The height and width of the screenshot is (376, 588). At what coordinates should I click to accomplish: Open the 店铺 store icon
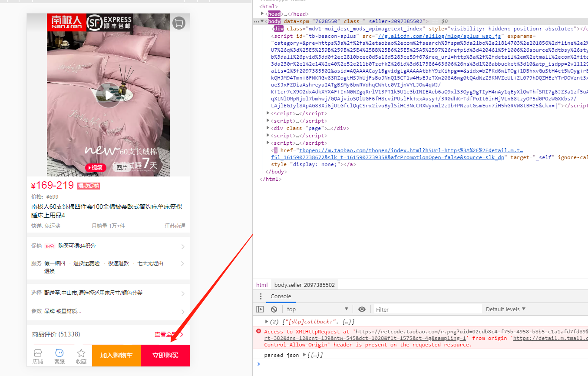click(x=38, y=356)
